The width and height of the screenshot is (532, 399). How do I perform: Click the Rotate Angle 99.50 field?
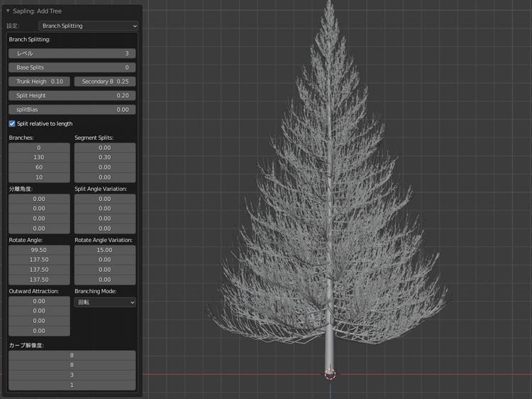39,250
